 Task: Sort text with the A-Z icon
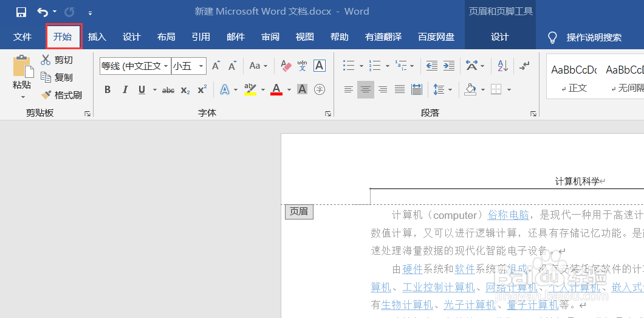502,66
